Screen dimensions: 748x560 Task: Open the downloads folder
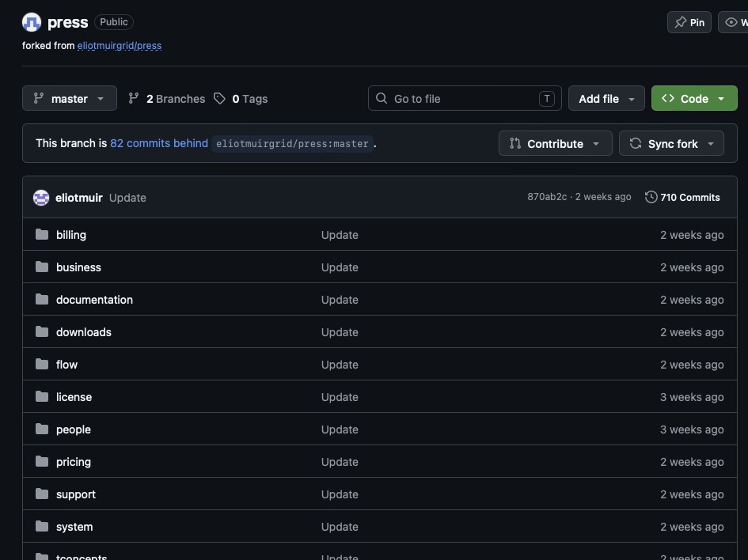coord(83,332)
